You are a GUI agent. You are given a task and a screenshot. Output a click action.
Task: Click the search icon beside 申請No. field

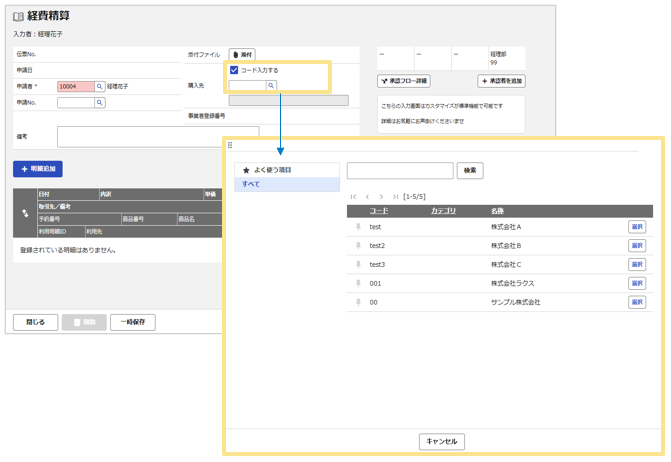100,103
